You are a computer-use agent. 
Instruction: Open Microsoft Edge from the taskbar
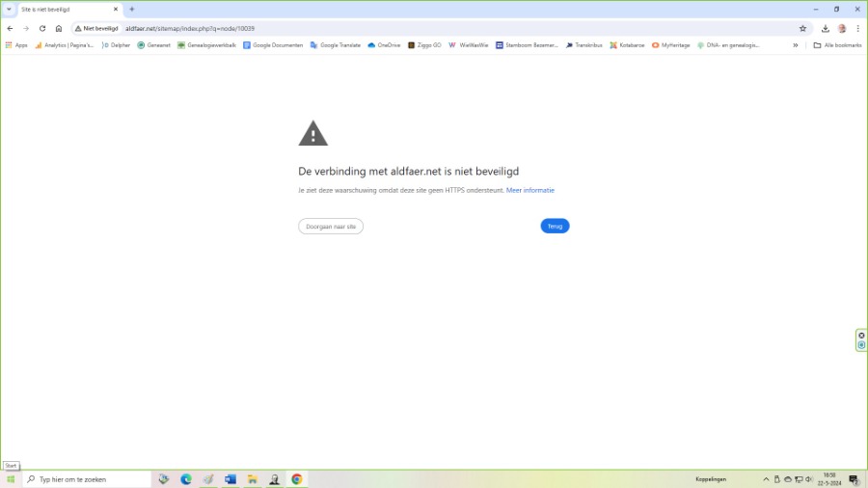[x=186, y=479]
